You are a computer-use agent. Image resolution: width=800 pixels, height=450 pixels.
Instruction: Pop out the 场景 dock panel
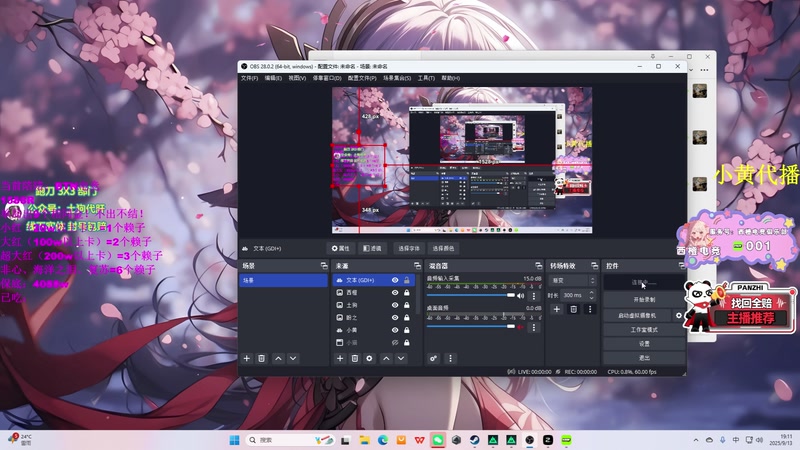pyautogui.click(x=323, y=266)
